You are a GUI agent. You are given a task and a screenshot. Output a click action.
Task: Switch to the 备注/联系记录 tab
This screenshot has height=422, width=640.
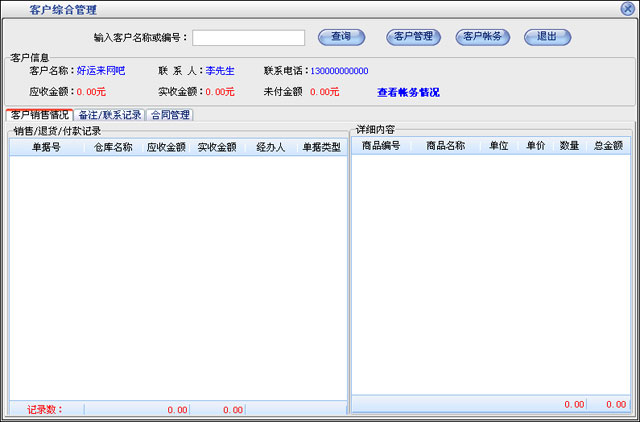coord(110,115)
